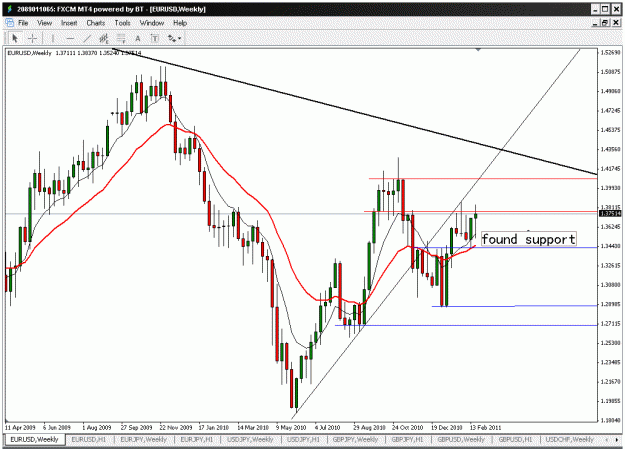Open the View menu
This screenshot has height=449, width=625.
tap(45, 23)
